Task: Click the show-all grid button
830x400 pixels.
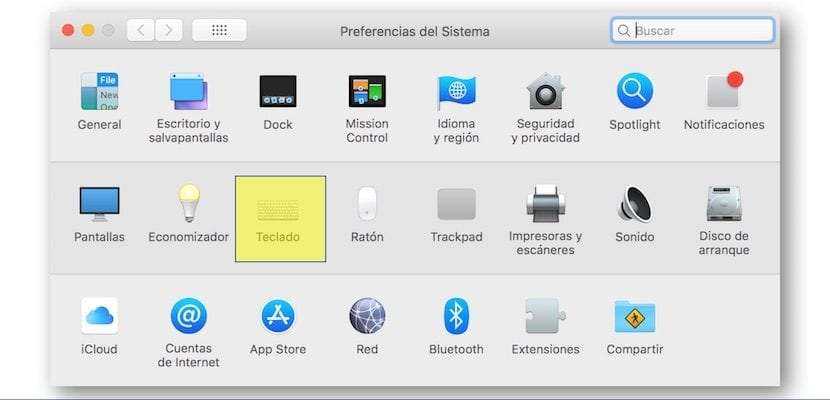Action: (x=220, y=30)
